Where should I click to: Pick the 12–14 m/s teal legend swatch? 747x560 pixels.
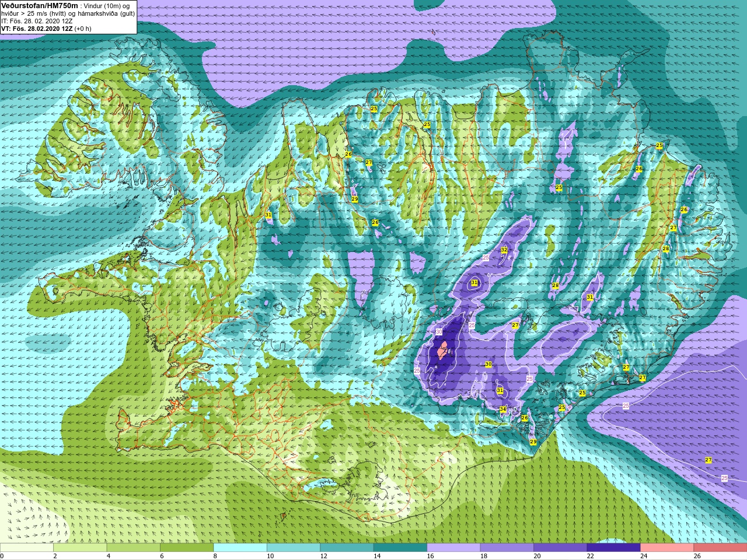coord(347,548)
